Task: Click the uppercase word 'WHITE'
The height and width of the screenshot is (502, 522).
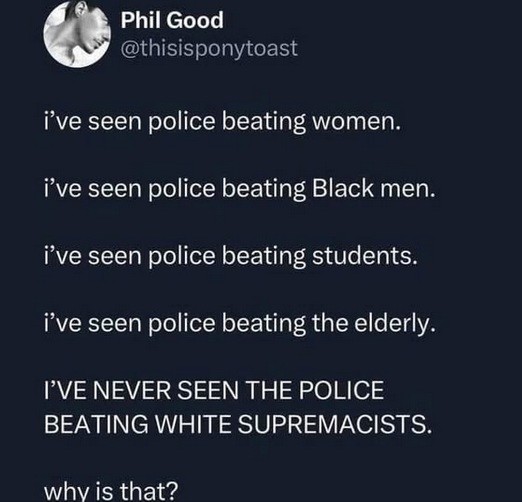Action: pyautogui.click(x=193, y=424)
